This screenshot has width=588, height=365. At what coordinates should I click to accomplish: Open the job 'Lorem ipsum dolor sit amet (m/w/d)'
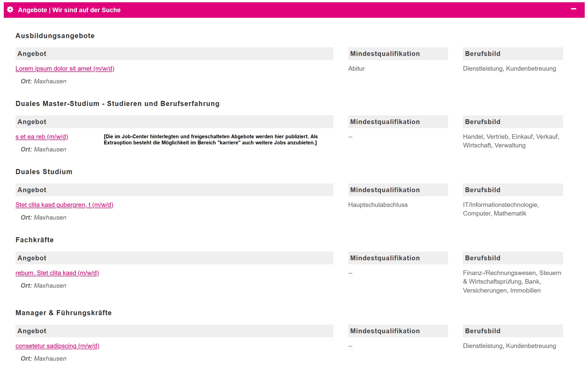tap(65, 68)
